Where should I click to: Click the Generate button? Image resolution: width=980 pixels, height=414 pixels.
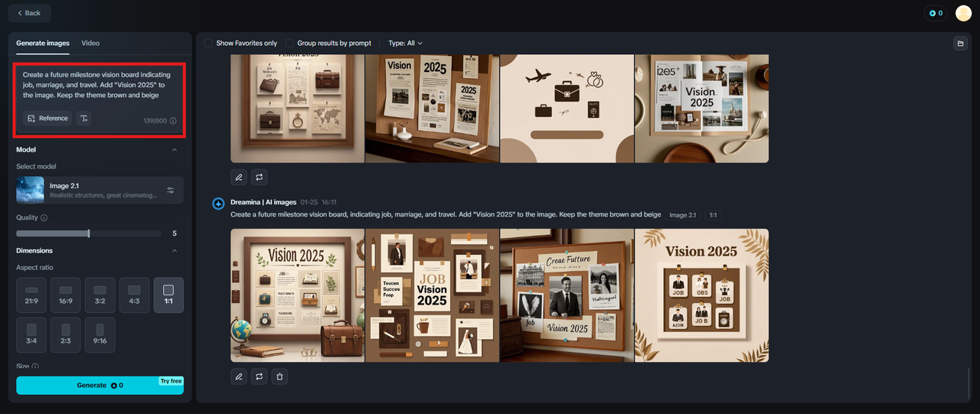pyautogui.click(x=100, y=385)
